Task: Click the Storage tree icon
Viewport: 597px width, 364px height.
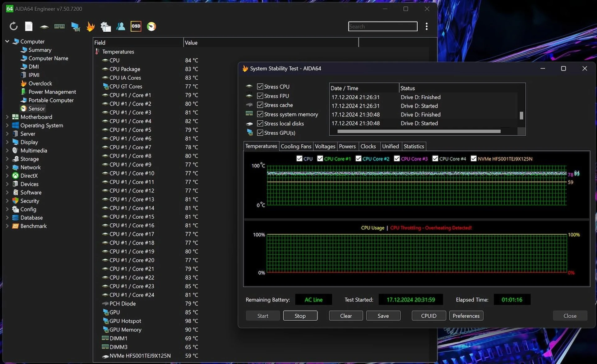Action: coord(15,159)
